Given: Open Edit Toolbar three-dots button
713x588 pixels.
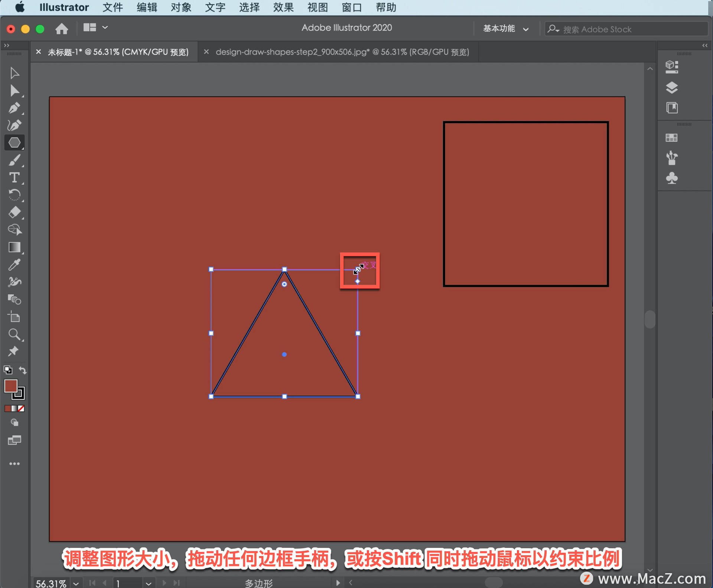Looking at the screenshot, I should tap(14, 464).
